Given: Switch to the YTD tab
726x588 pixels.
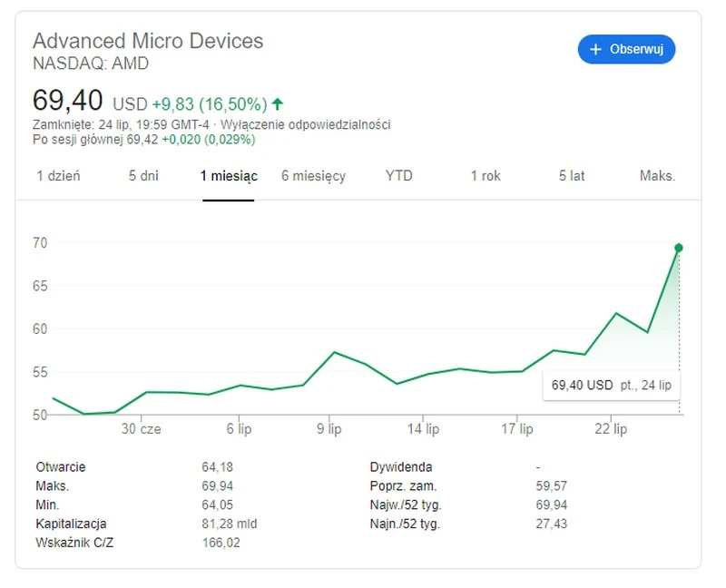Looking at the screenshot, I should pyautogui.click(x=398, y=176).
